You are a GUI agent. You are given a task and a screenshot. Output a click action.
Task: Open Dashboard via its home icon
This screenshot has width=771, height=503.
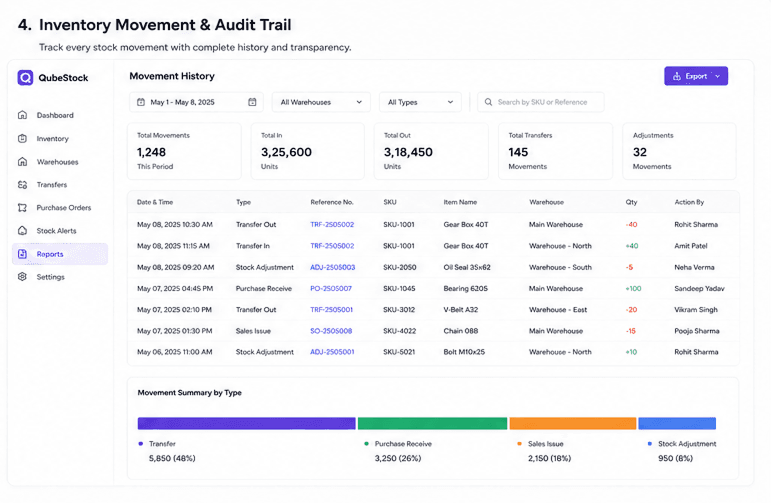[x=22, y=115]
